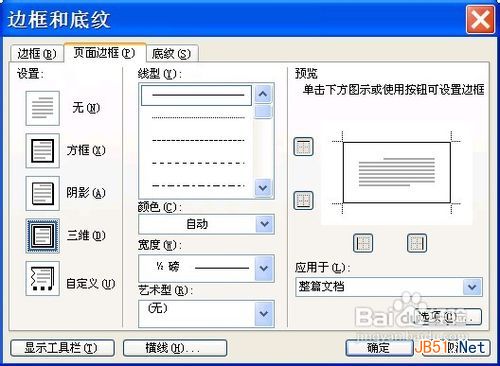Viewport: 500px width, 366px height.
Task: Toggle the bottom border button in preview
Action: click(303, 200)
